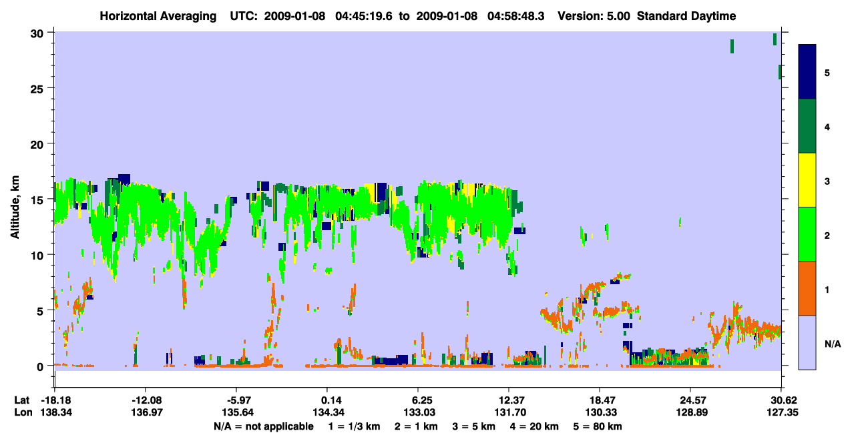Click the '5 = 80 km' legend entry
The height and width of the screenshot is (445, 868).
coord(596,426)
